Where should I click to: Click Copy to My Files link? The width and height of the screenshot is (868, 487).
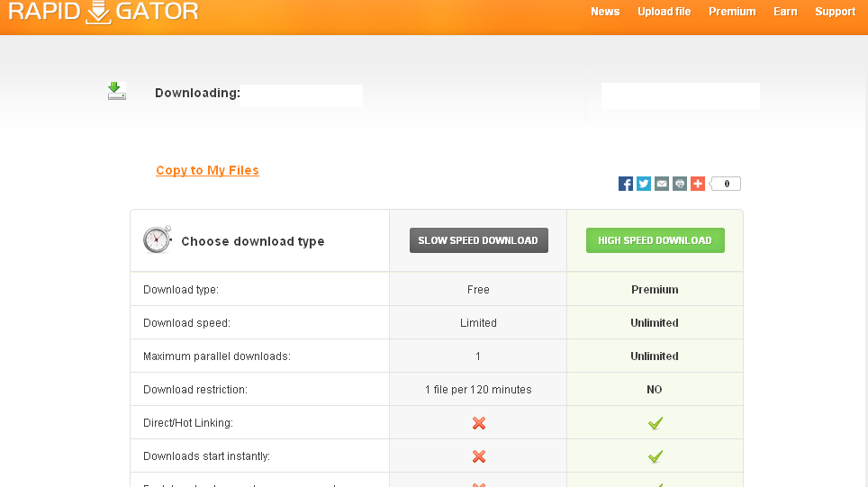[208, 170]
